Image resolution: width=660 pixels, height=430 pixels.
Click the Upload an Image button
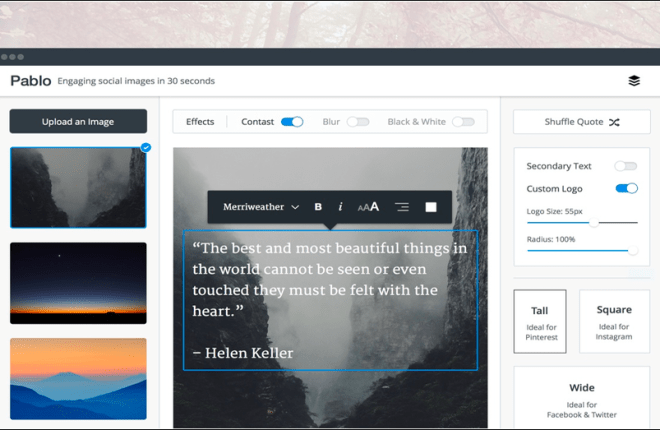(78, 122)
